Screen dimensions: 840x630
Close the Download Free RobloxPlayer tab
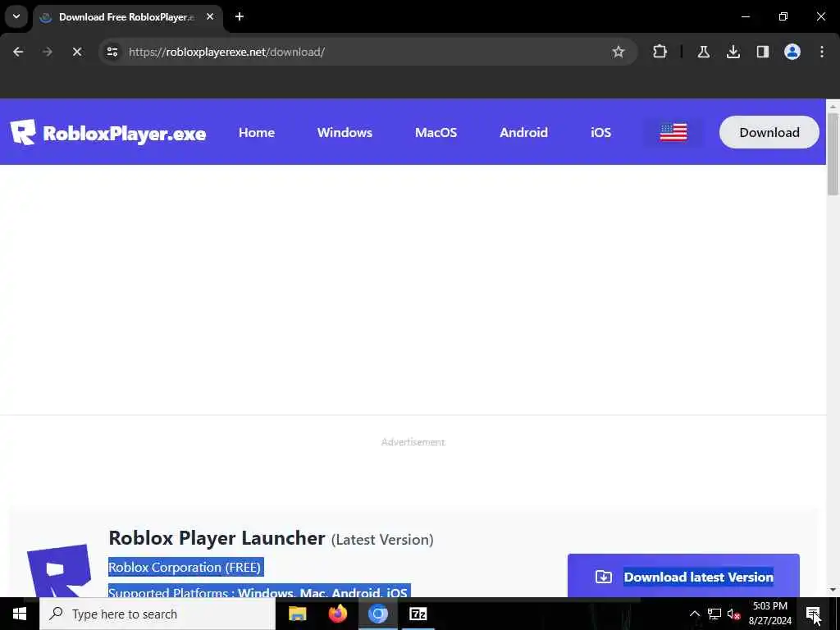click(210, 16)
